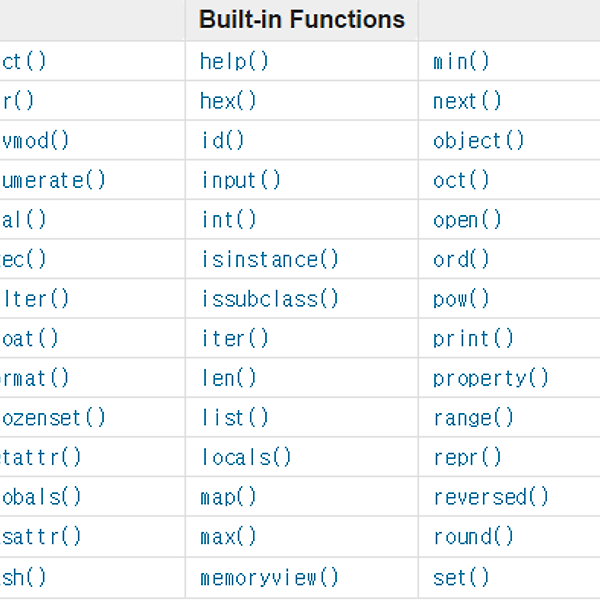The width and height of the screenshot is (600, 600).
Task: Click the input() function link
Action: [241, 181]
